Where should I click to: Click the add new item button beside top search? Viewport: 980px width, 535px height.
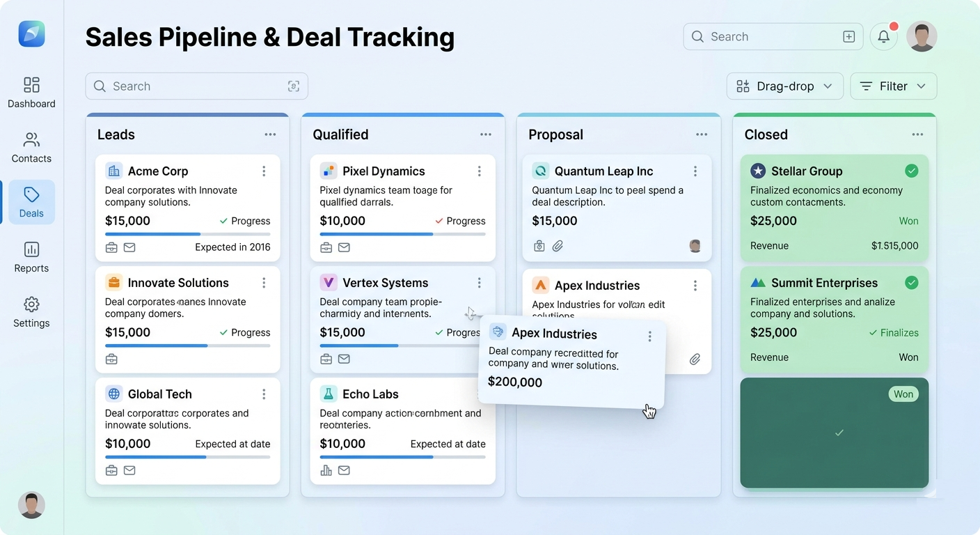[x=849, y=36]
